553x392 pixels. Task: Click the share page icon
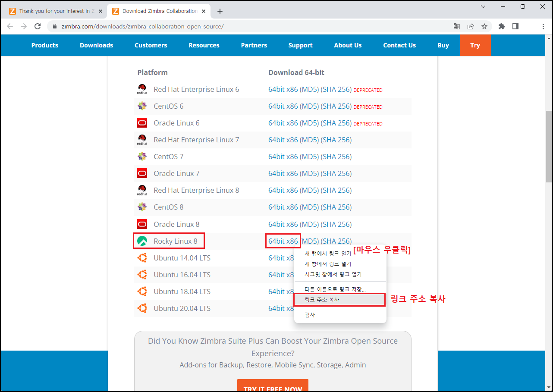(471, 26)
